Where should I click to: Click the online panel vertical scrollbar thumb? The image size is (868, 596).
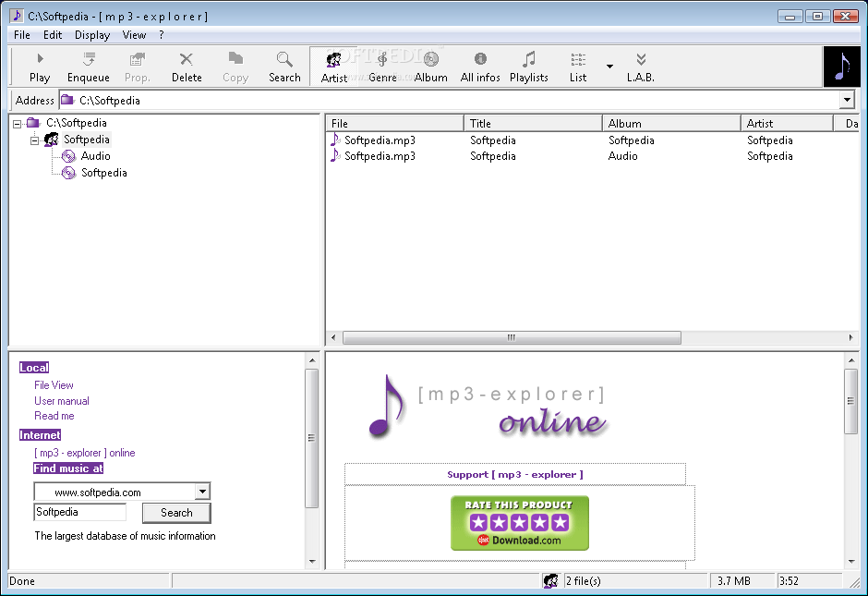tap(850, 401)
